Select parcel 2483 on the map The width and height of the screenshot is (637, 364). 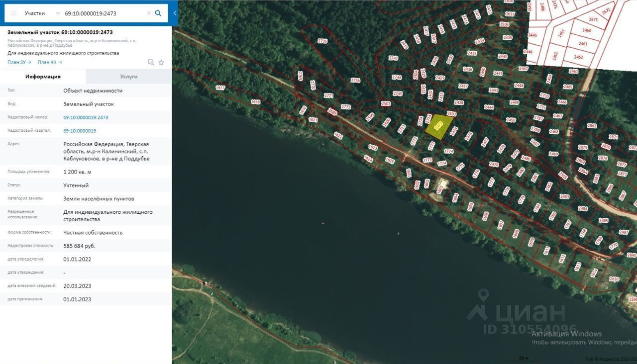click(x=564, y=196)
